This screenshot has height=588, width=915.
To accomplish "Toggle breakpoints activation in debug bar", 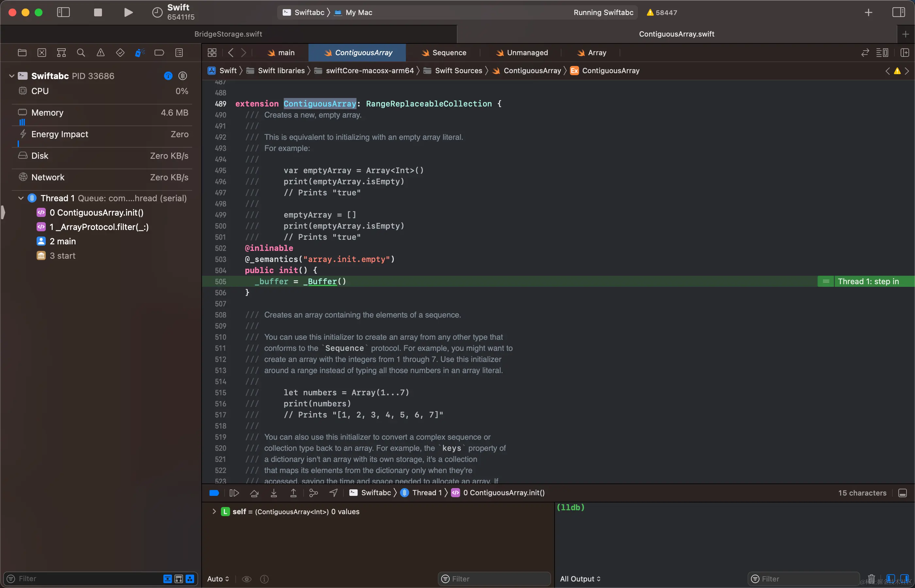I will (214, 493).
